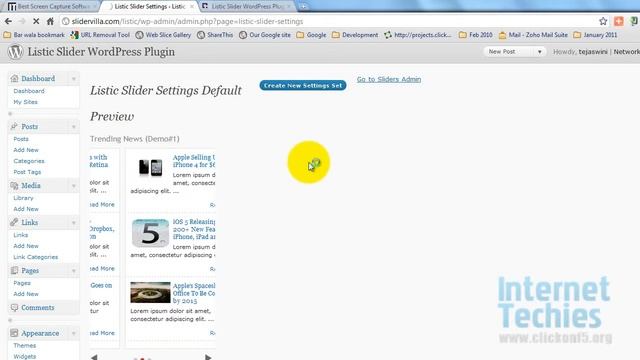Click the slider next arrow
The width and height of the screenshot is (640, 360).
click(x=208, y=357)
